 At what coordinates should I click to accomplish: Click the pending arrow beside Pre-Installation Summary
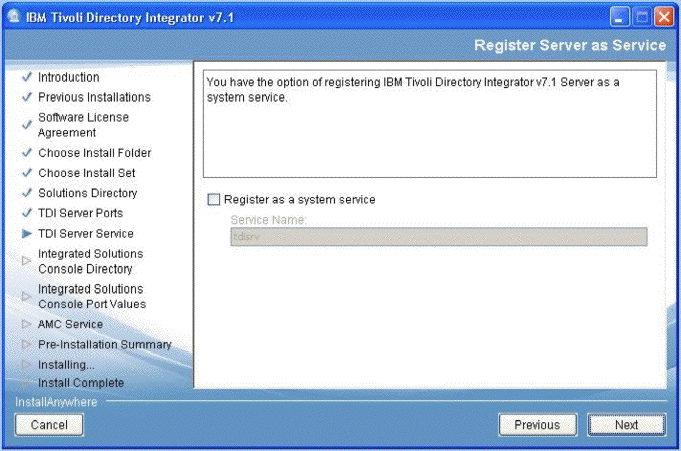click(x=26, y=344)
